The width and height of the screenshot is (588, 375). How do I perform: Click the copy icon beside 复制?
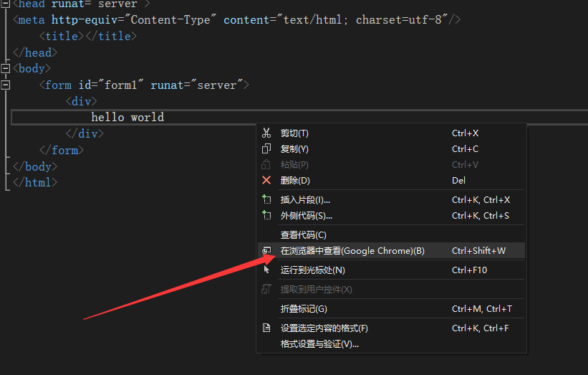click(x=266, y=149)
